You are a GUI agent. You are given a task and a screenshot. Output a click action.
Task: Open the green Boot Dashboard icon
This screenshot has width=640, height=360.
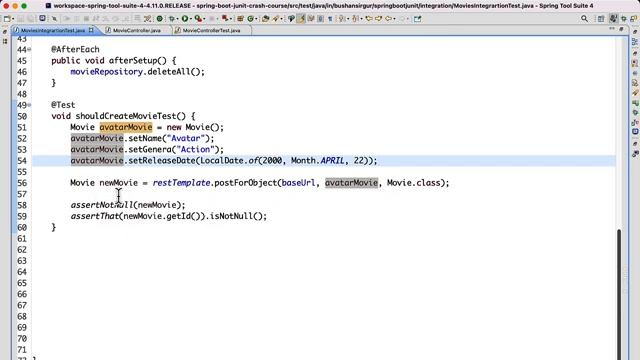tap(160, 19)
